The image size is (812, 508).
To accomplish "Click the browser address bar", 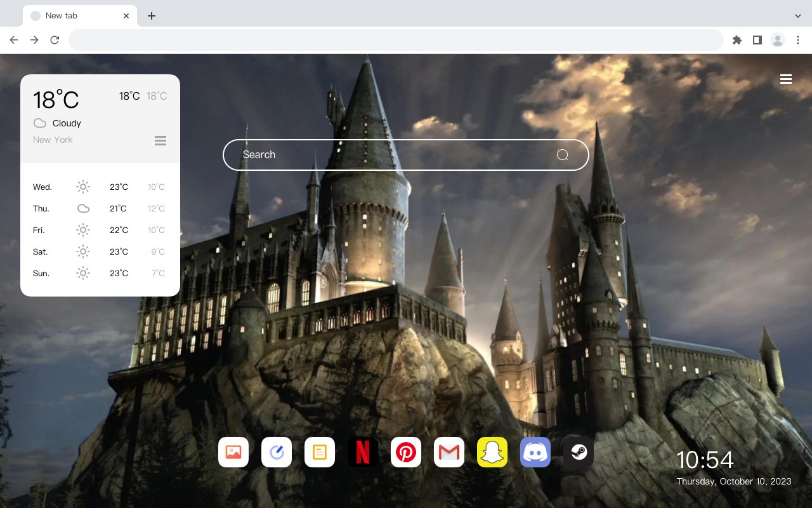I will pos(396,40).
